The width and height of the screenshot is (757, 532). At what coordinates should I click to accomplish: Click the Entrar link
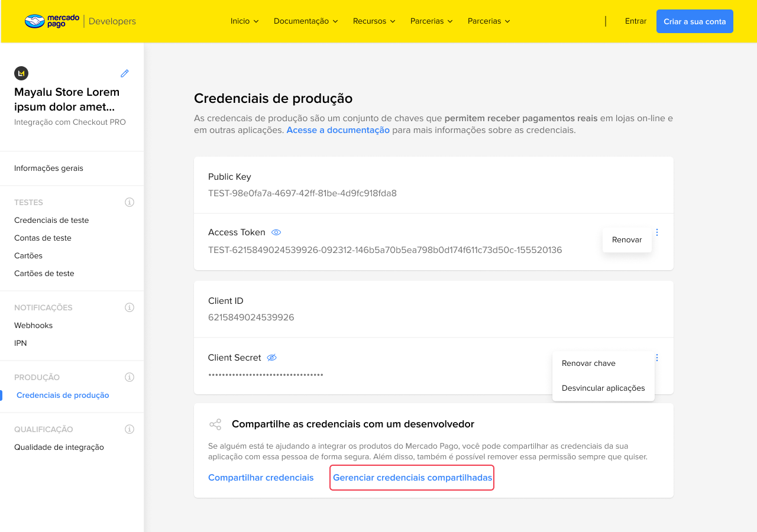tap(636, 21)
